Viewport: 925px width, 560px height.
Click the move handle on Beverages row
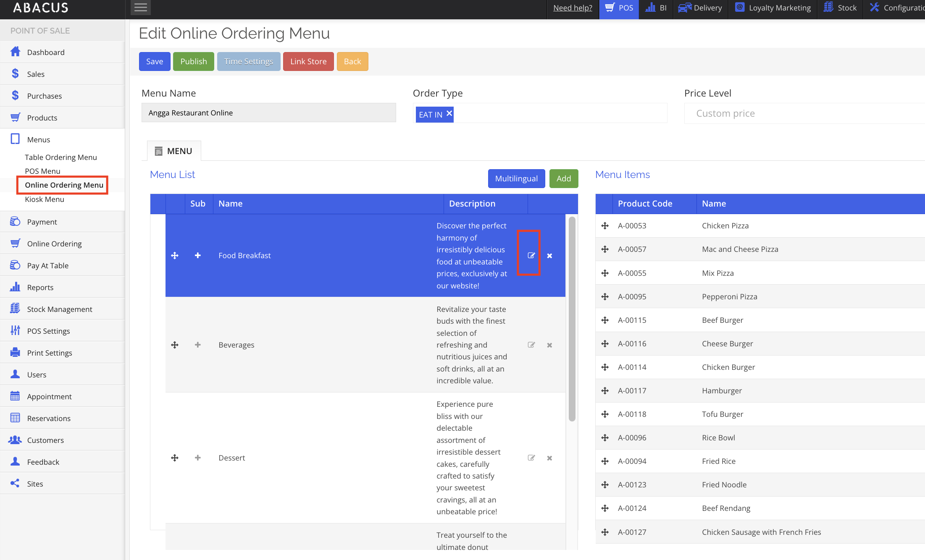pos(175,345)
